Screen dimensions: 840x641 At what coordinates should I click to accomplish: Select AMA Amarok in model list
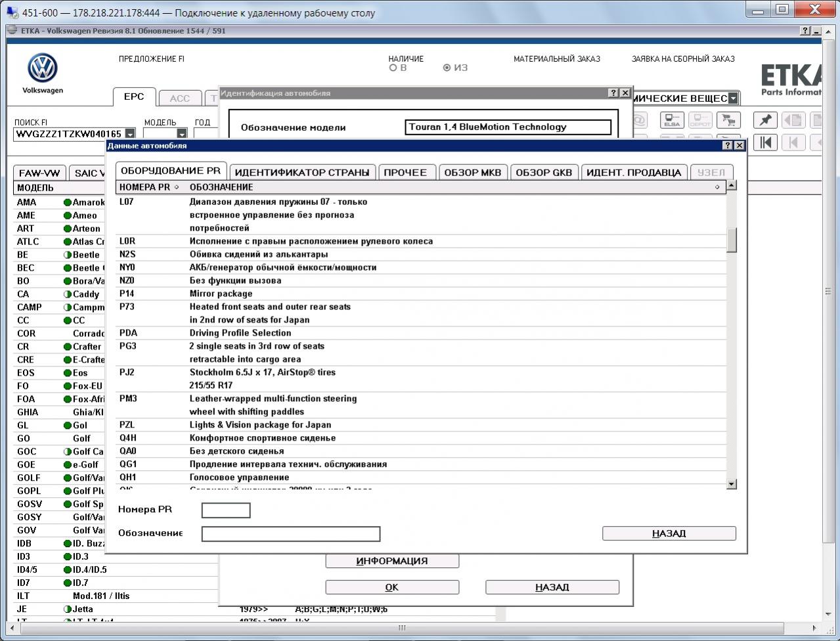click(60, 202)
